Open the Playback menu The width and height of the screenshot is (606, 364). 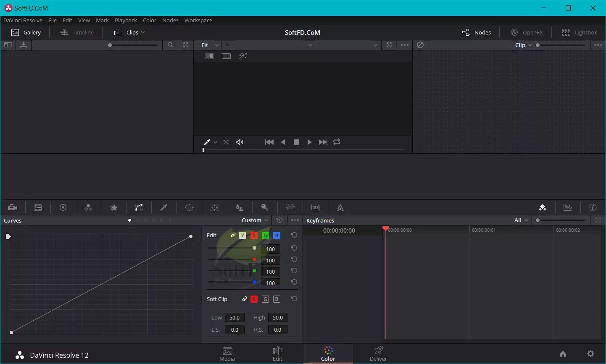point(126,20)
